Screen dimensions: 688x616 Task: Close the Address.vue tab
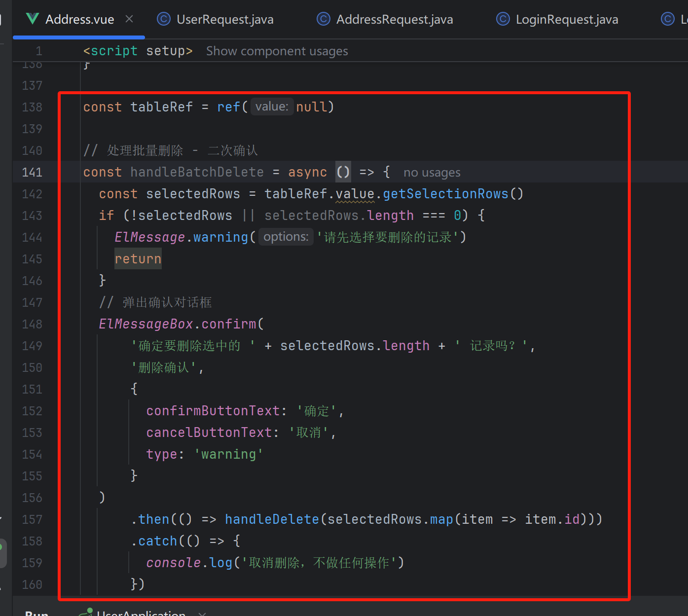tap(129, 19)
